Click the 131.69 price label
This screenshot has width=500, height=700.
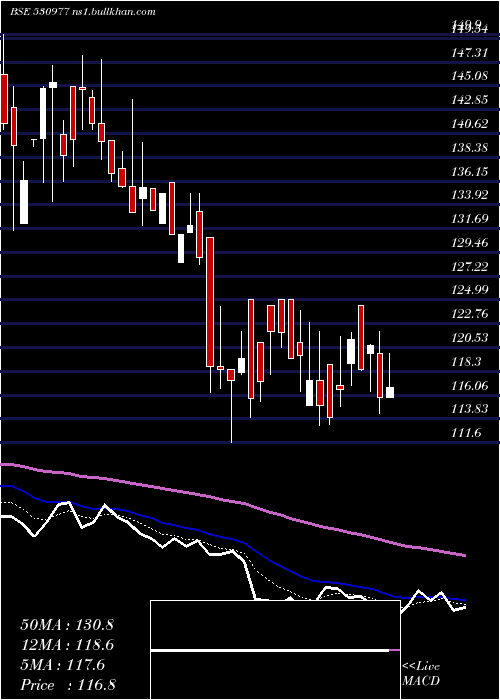(469, 219)
